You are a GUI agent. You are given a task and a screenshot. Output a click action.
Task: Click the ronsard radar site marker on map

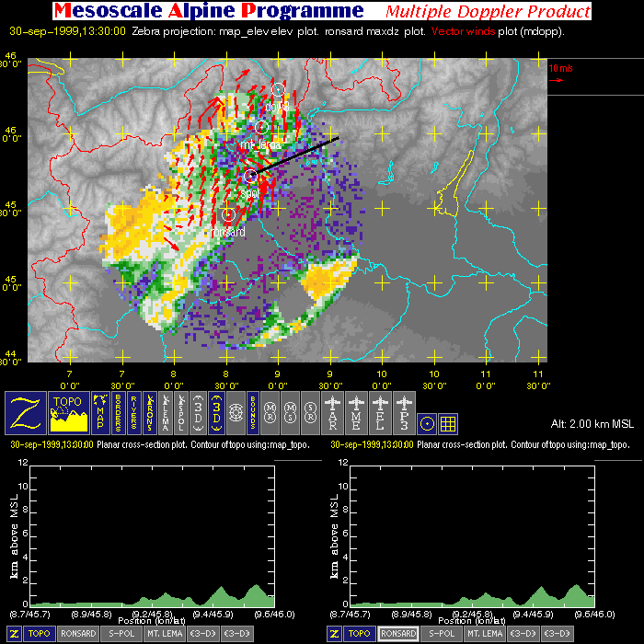pos(228,214)
